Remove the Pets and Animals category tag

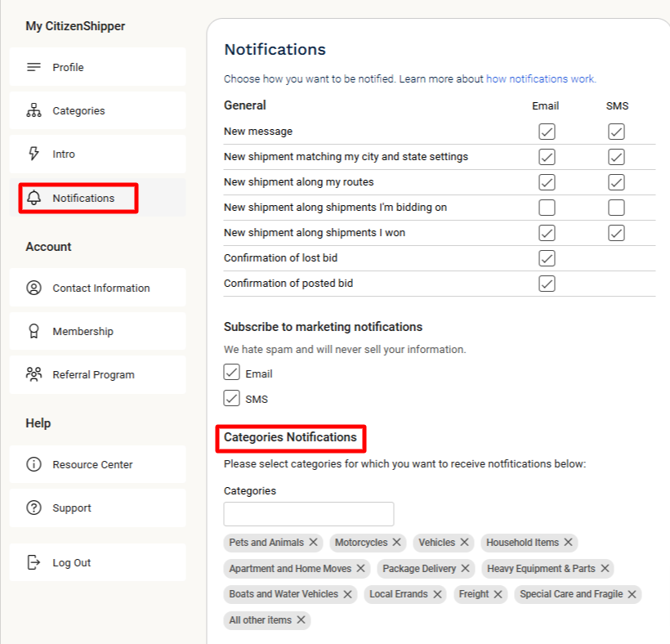pyautogui.click(x=312, y=543)
